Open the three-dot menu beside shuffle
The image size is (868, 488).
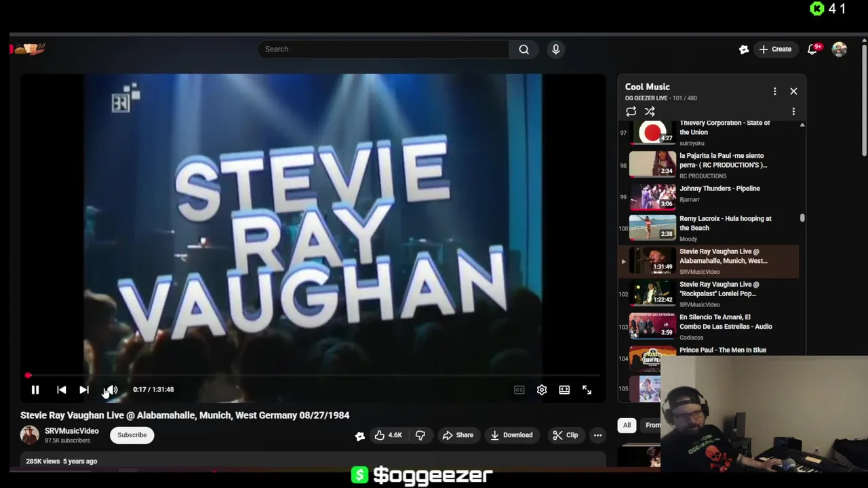pos(793,111)
